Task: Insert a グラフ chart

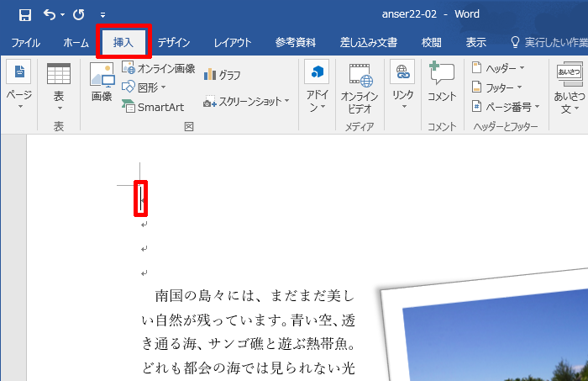Action: (x=222, y=75)
